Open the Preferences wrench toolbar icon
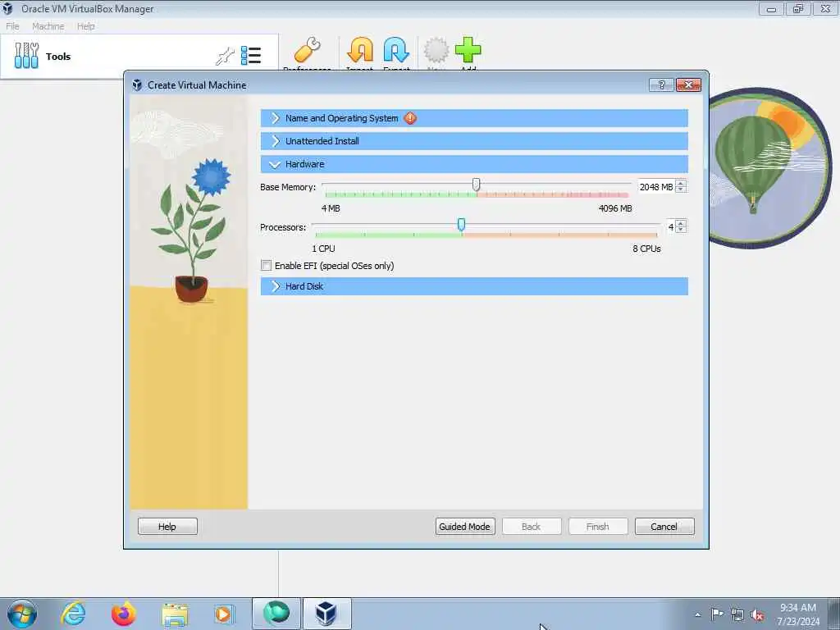840x630 pixels. 307,51
